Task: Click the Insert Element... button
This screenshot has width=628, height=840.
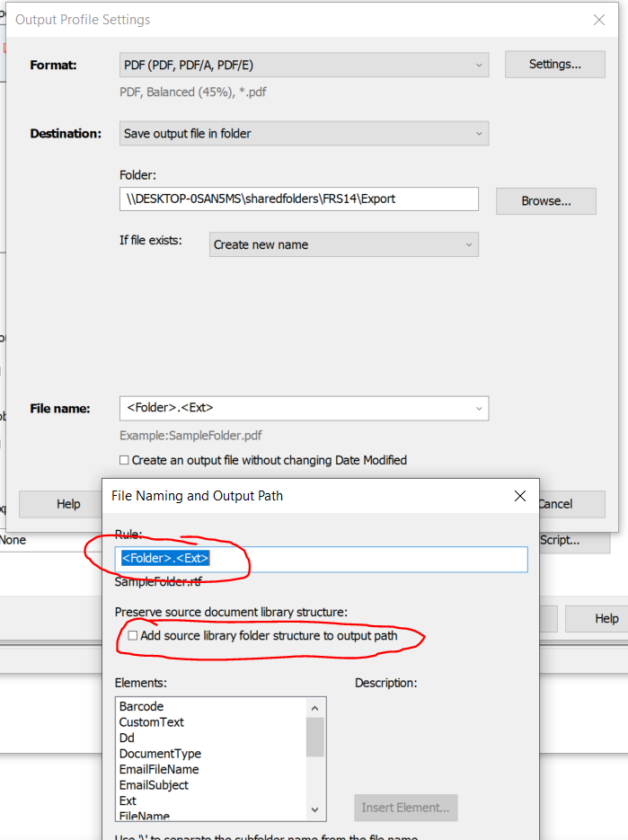Action: (x=405, y=808)
